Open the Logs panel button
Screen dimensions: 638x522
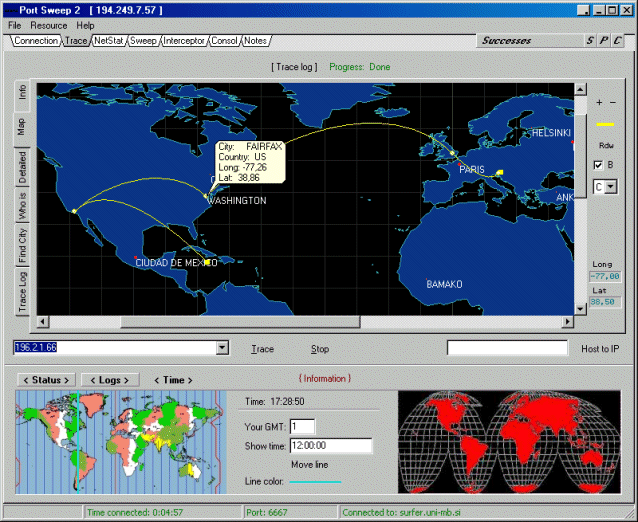[110, 380]
